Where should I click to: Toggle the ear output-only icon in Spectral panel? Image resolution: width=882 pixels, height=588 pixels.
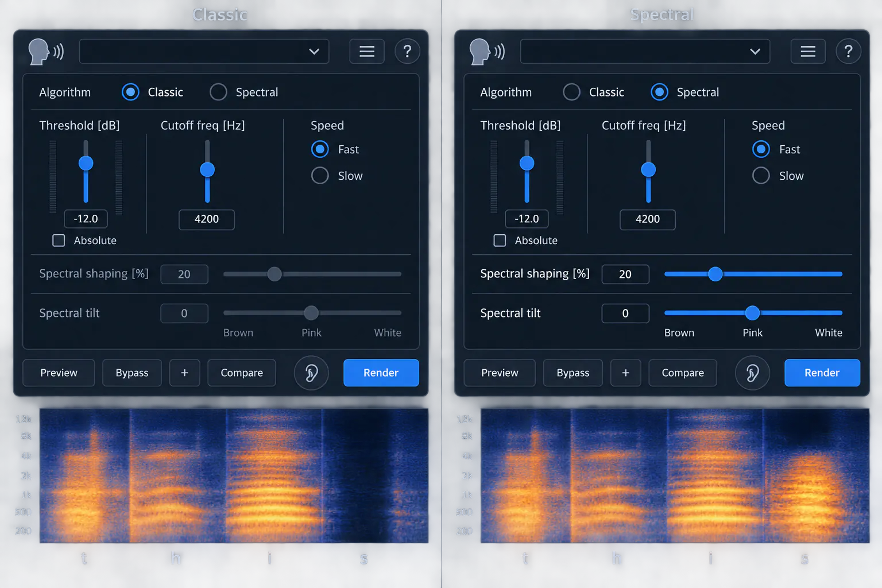(x=752, y=373)
